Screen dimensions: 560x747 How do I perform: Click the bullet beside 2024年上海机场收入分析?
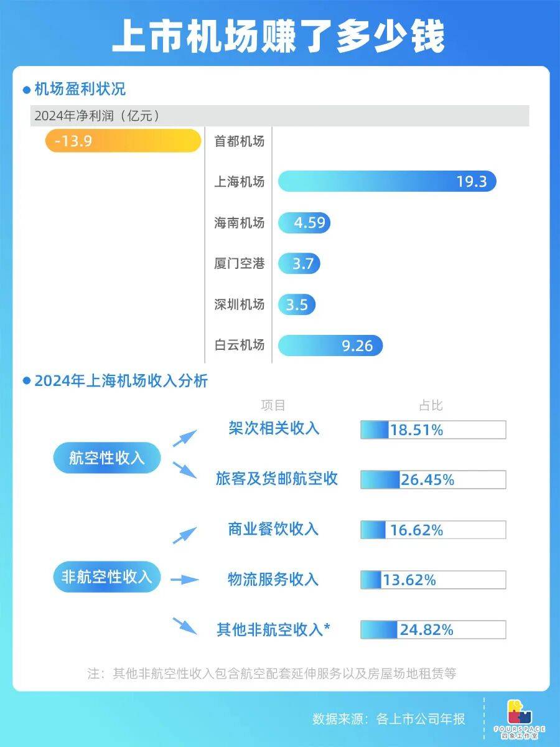[x=27, y=381]
